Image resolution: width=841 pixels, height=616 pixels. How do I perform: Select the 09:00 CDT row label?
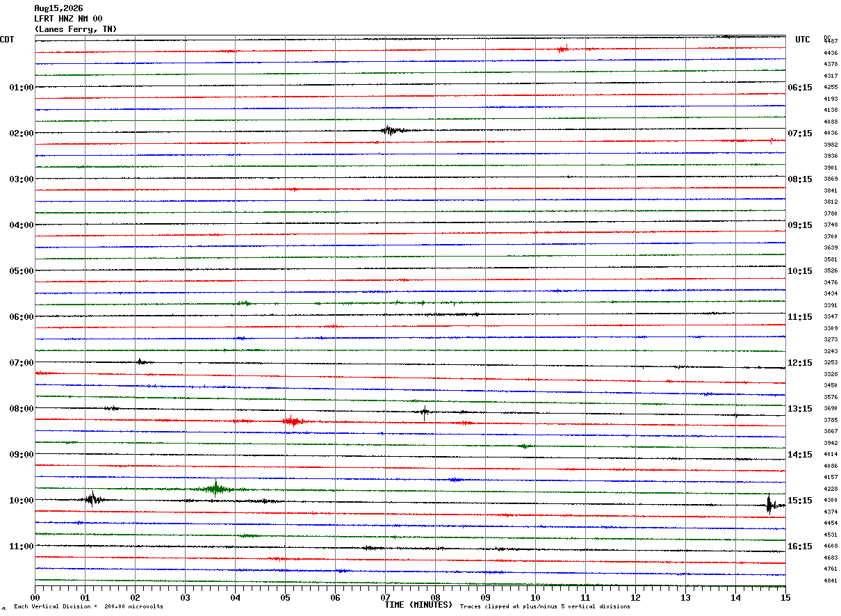tap(21, 455)
